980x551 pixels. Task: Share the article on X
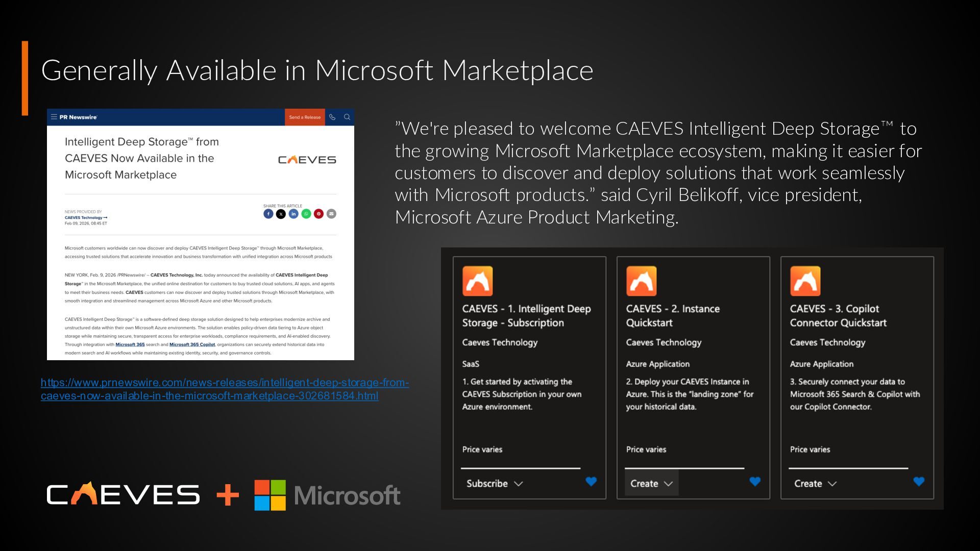point(281,214)
